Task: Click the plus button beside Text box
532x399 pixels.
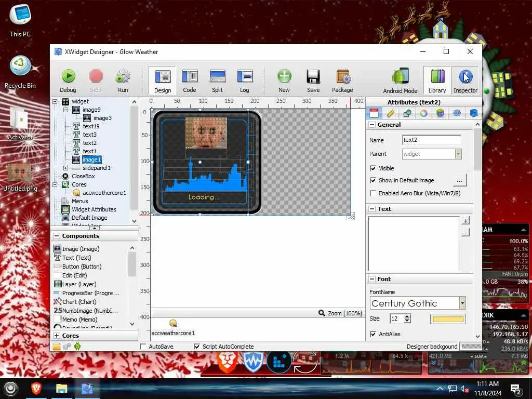Action: 465,221
